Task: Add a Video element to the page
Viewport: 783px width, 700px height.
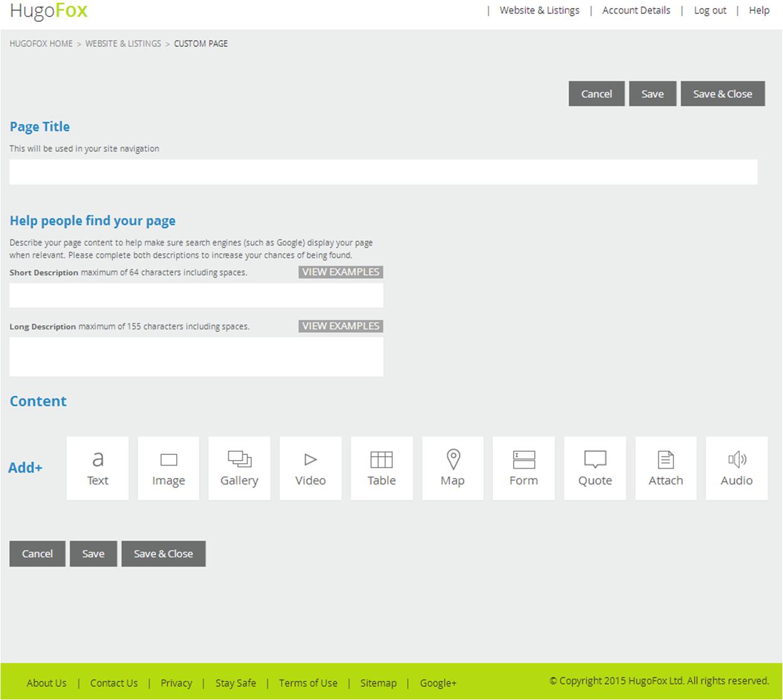Action: pos(310,468)
